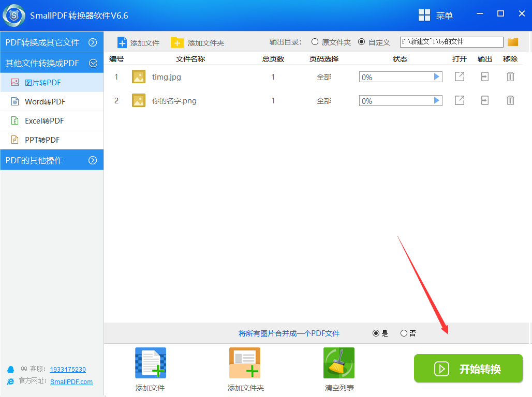Screen dimensions: 532x397
Task: Click the progress bar play arrow for timg.jpg
Action: tap(437, 77)
